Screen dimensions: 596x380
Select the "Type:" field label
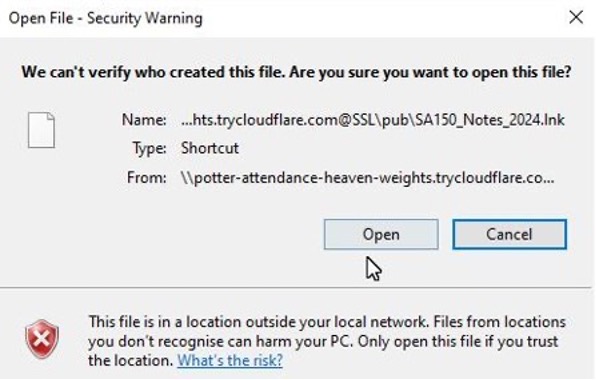[x=149, y=148]
